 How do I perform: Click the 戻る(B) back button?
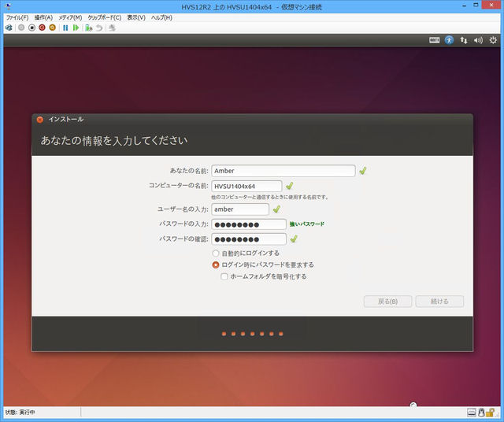[x=387, y=302]
